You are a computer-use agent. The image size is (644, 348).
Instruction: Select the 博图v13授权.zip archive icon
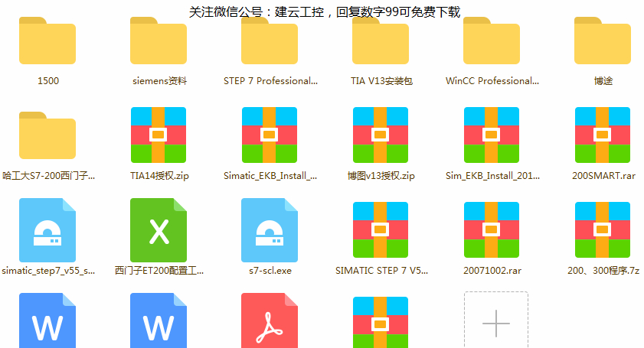[381, 135]
